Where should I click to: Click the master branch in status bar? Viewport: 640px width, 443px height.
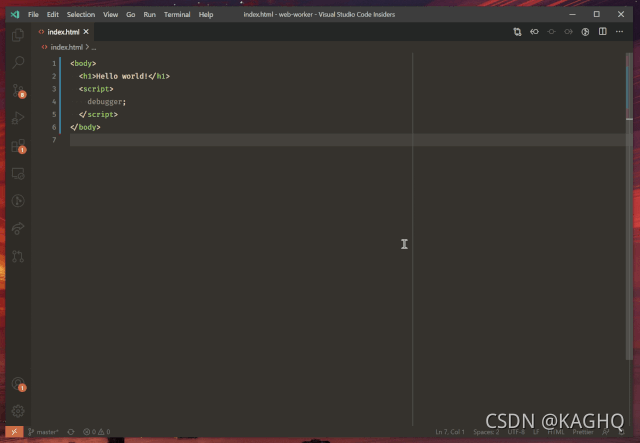43,432
